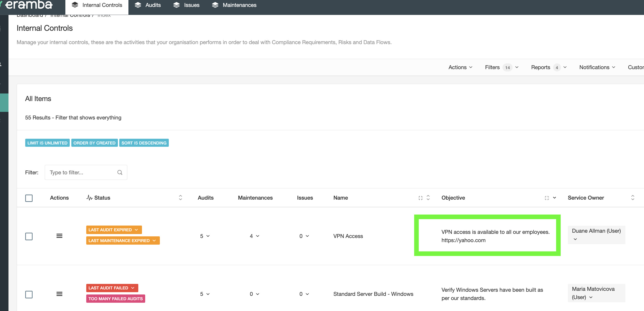This screenshot has height=311, width=644.
Task: Select the VPN Access row checkbox
Action: 29,236
